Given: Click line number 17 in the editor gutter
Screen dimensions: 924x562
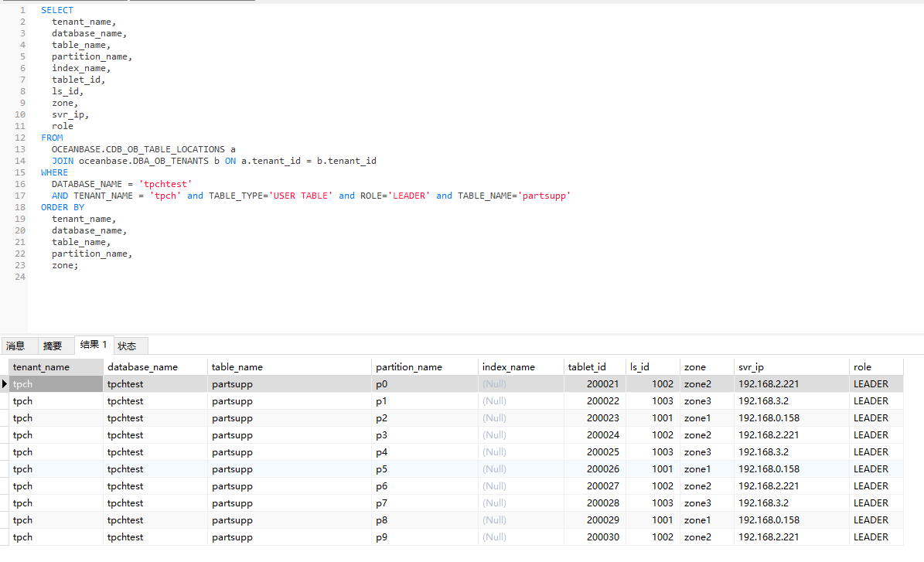Looking at the screenshot, I should click(x=20, y=196).
